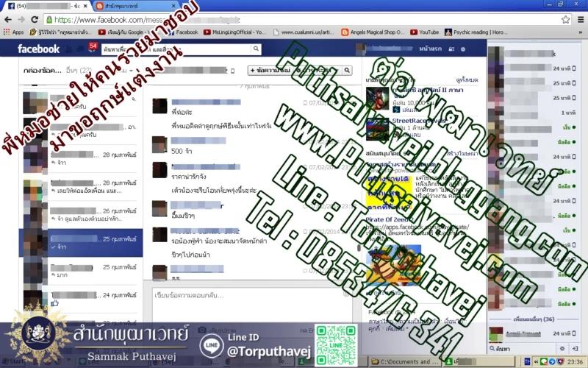
Task: Click the + ข้อความใหม่ new message button
Action: 270,70
